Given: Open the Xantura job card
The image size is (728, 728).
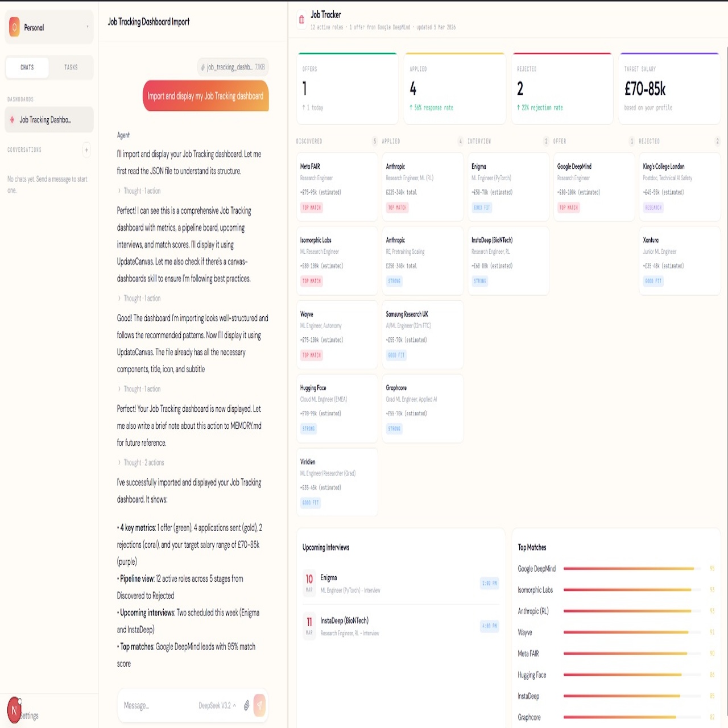Looking at the screenshot, I should (x=680, y=260).
